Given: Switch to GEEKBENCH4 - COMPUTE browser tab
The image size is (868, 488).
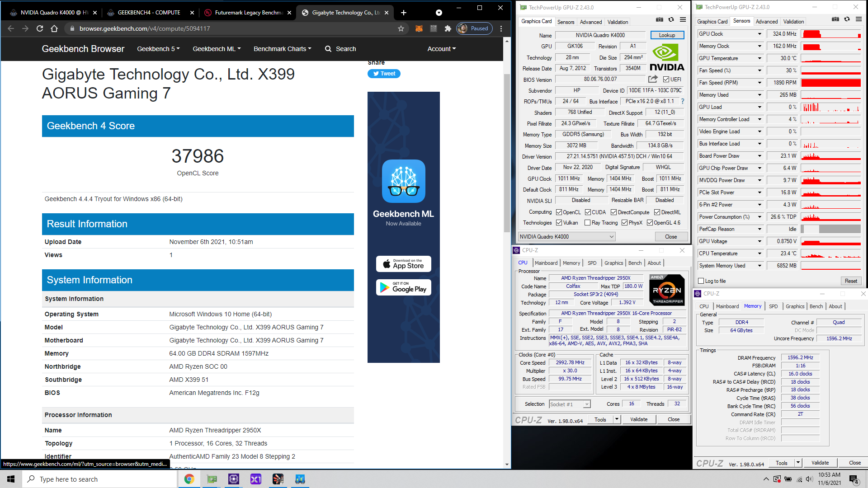Looking at the screenshot, I should (x=149, y=13).
